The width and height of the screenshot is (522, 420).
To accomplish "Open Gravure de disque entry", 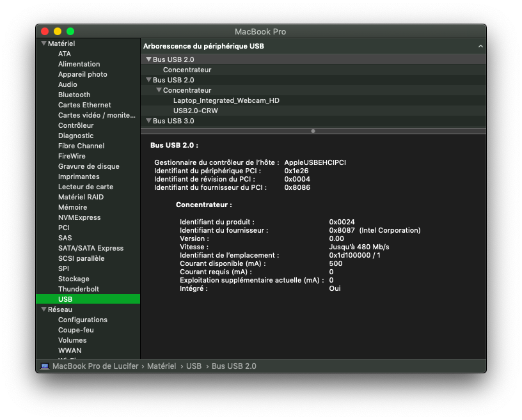I will pos(88,166).
